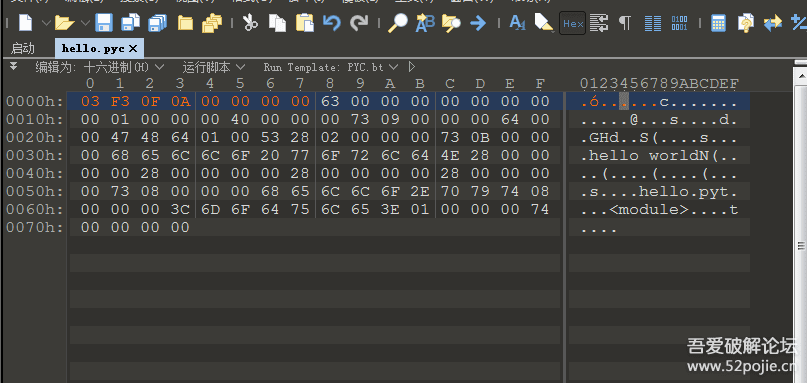
Task: Select the 0030h: row address
Action: pos(35,155)
